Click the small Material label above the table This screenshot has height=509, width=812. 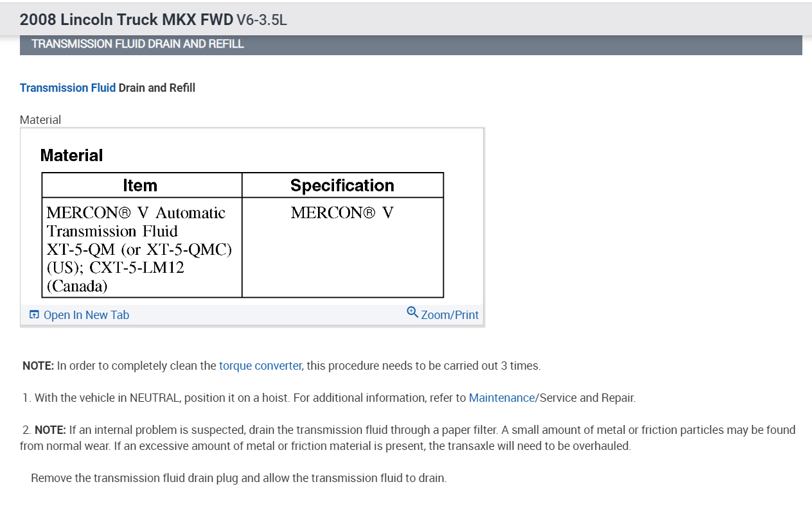(x=40, y=120)
